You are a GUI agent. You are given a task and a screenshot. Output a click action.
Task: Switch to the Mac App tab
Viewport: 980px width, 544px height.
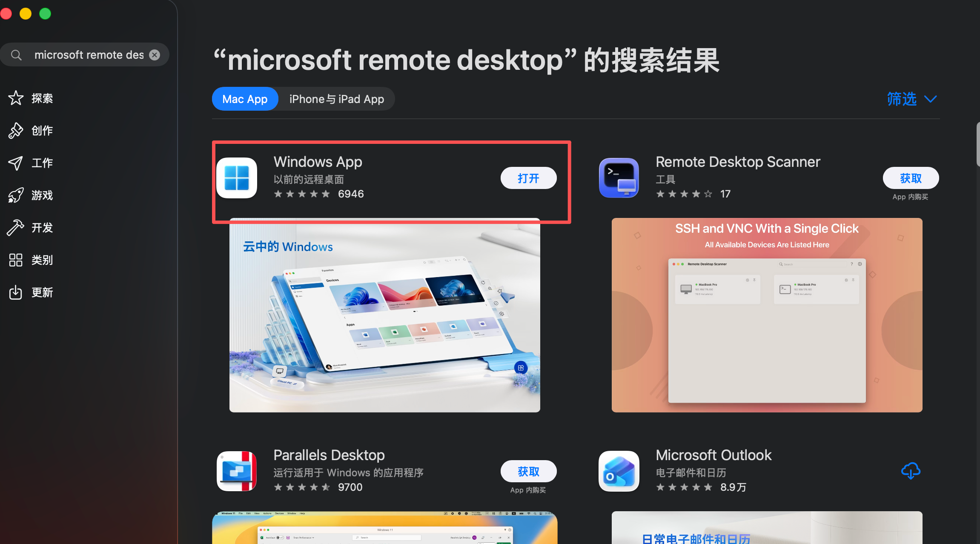pyautogui.click(x=245, y=99)
